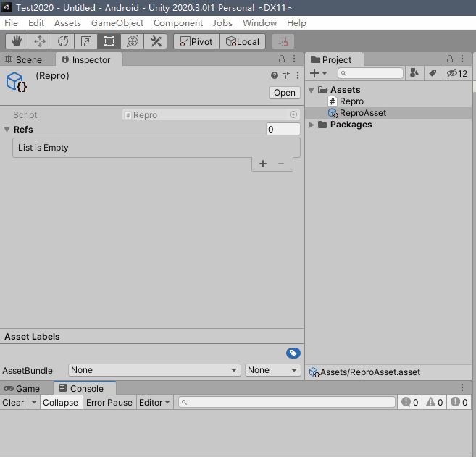Open the Window menu

click(x=259, y=23)
